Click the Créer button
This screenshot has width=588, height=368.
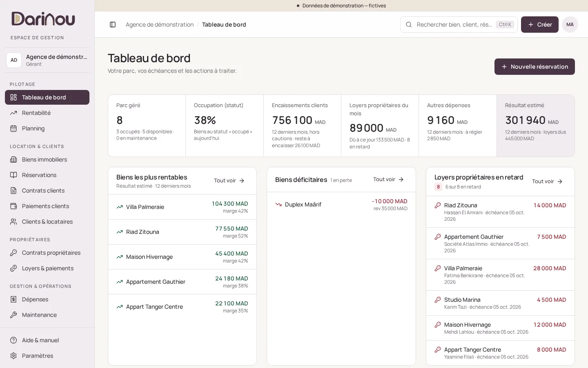pyautogui.click(x=540, y=25)
